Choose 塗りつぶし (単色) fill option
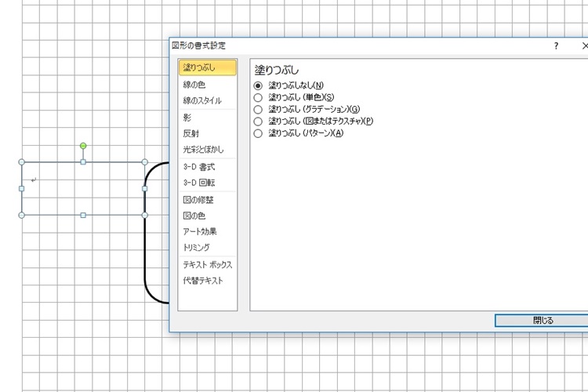Image resolution: width=588 pixels, height=392 pixels. tap(258, 97)
